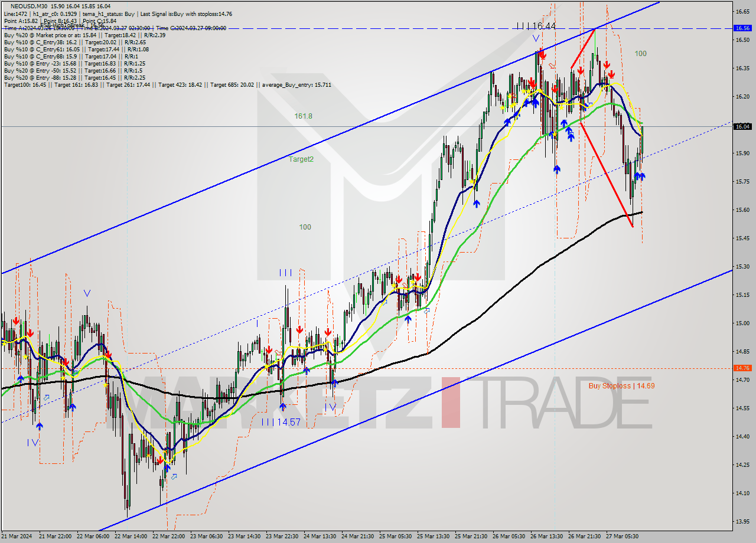The image size is (756, 543).
Task: Click the '23 Mar 06:30' time axis label
Action: tap(206, 537)
